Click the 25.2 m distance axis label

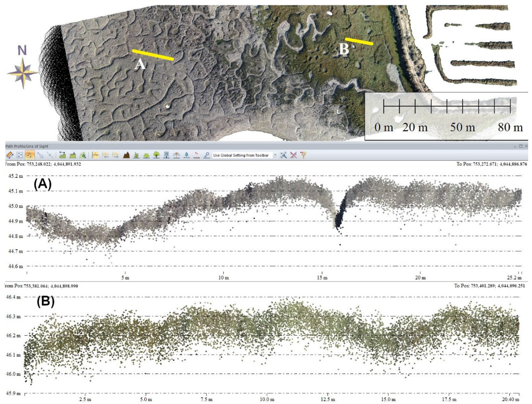click(514, 278)
